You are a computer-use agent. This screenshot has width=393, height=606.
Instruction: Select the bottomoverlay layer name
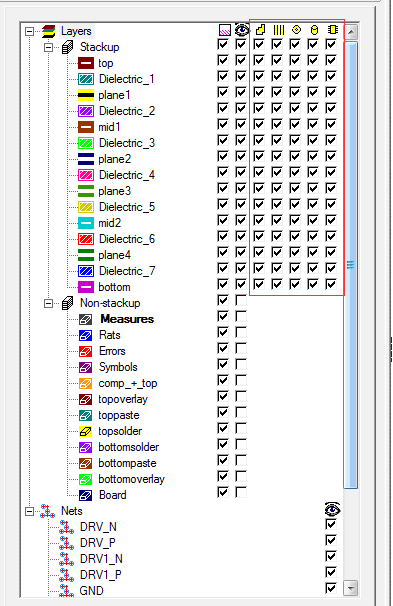[131, 480]
